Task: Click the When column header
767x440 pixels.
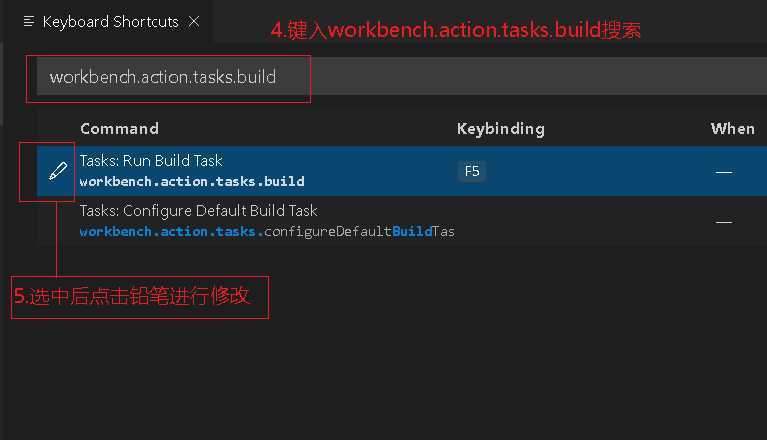Action: point(732,128)
